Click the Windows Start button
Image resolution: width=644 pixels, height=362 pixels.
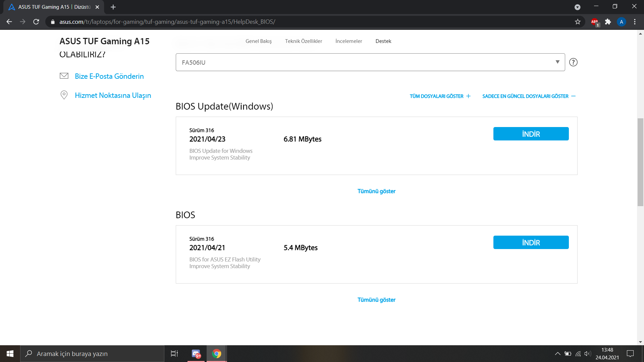[x=10, y=354]
